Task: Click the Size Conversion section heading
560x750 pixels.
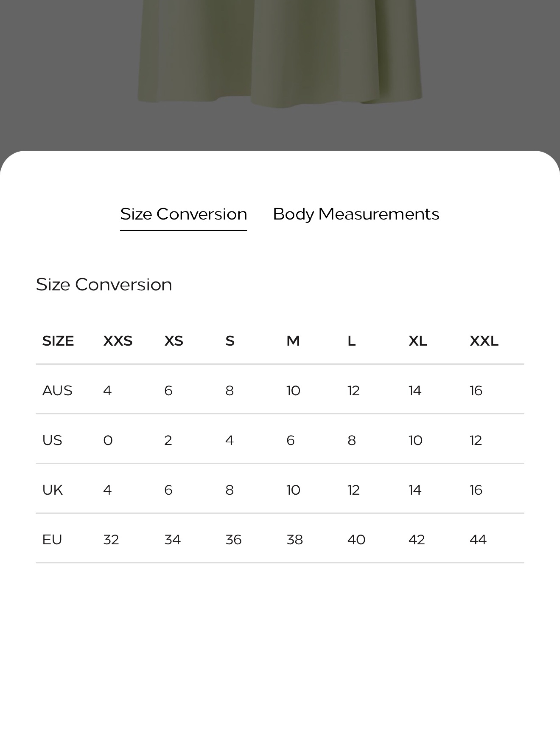Action: pyautogui.click(x=104, y=284)
